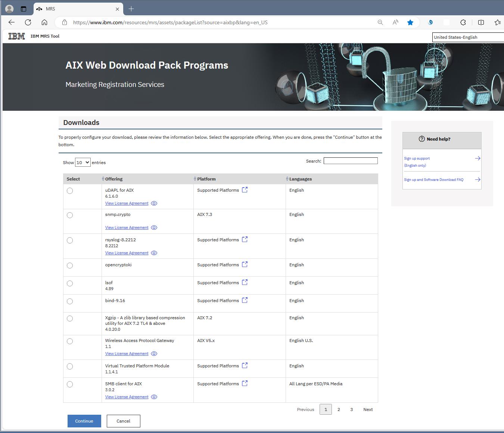Select the lsof radio button
Screen dimensions: 504x433
pyautogui.click(x=70, y=283)
